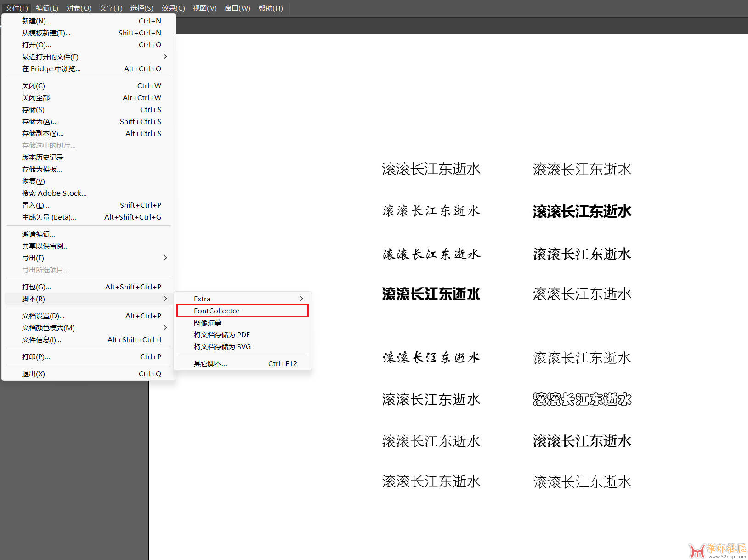Open the 选择(S) menu

(142, 8)
